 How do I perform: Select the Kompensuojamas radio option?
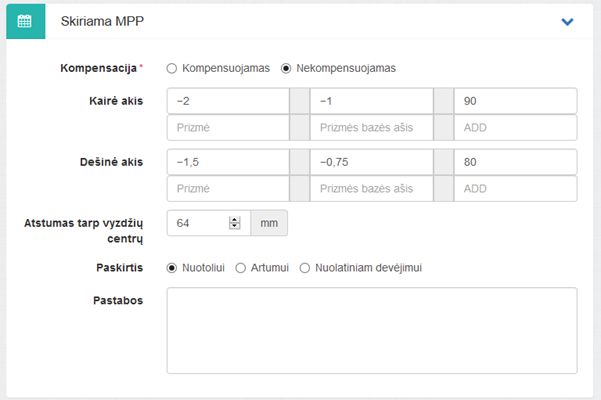coord(172,68)
